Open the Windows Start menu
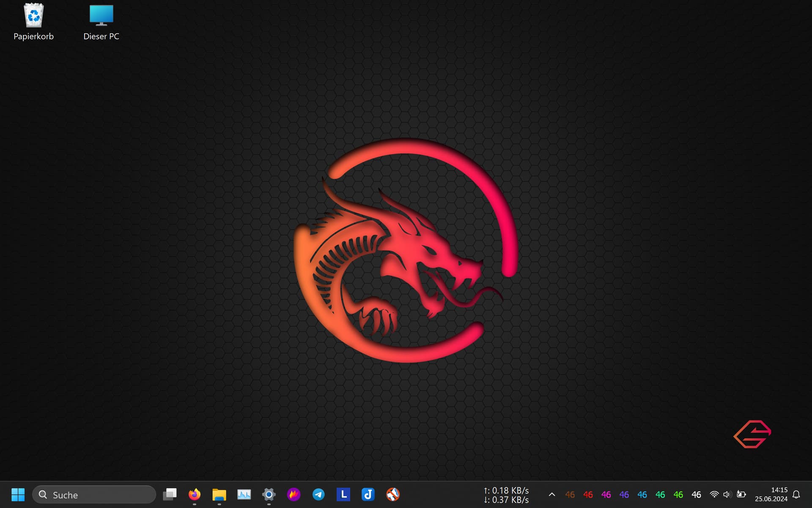Screen dimensions: 812x508 18,494
